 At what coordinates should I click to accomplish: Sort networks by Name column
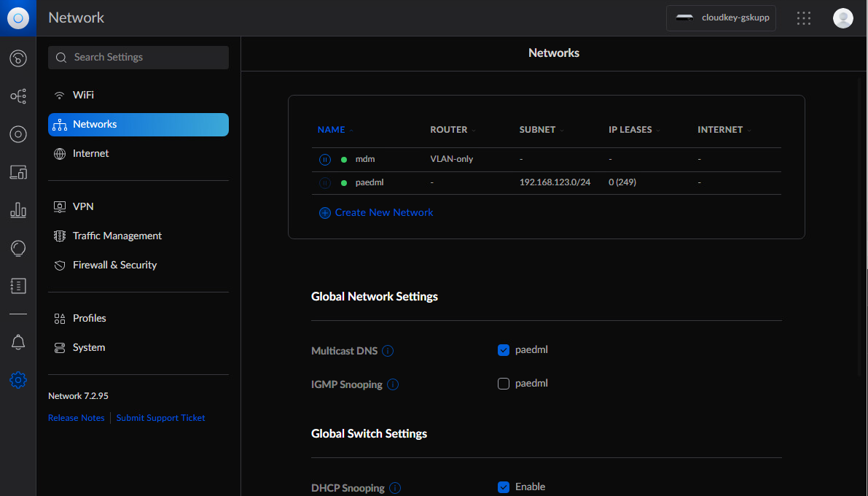335,130
